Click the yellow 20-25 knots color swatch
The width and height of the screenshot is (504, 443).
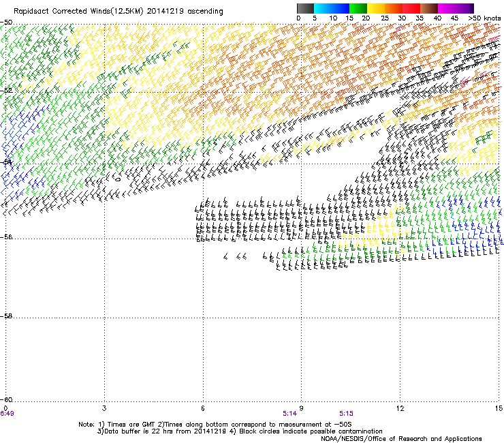[x=376, y=8]
